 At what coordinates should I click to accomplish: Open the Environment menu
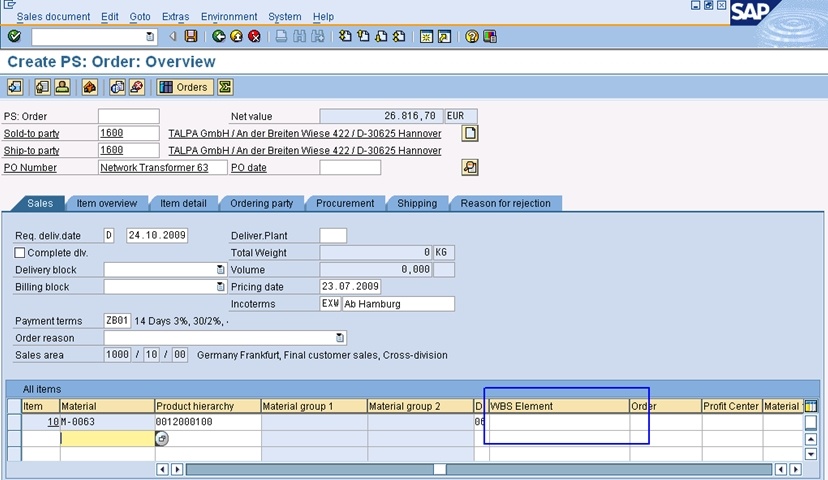[x=228, y=17]
